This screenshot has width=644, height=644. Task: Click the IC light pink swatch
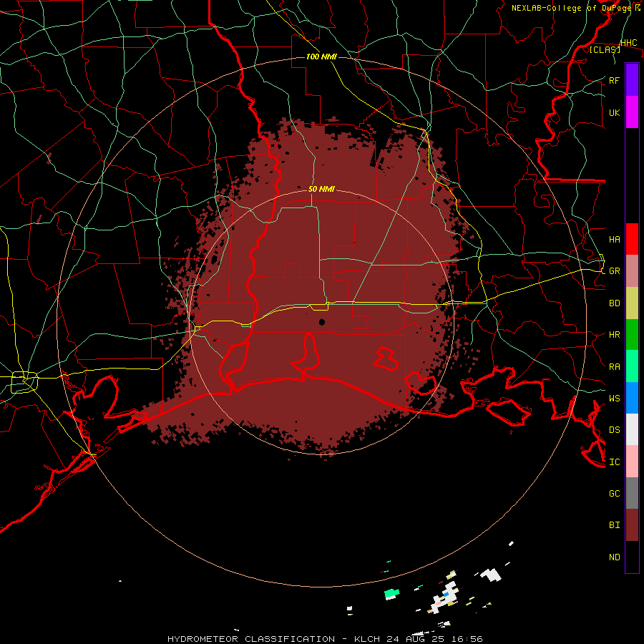tap(632, 462)
